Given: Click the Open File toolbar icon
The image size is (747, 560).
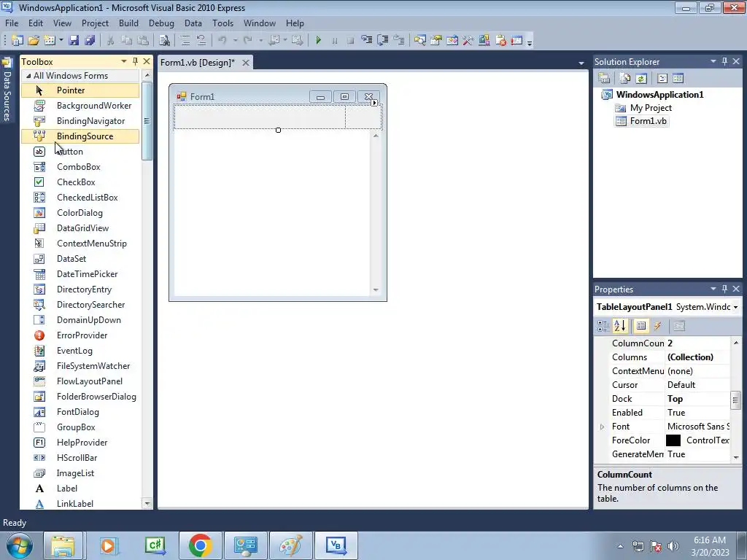Looking at the screenshot, I should tap(34, 41).
